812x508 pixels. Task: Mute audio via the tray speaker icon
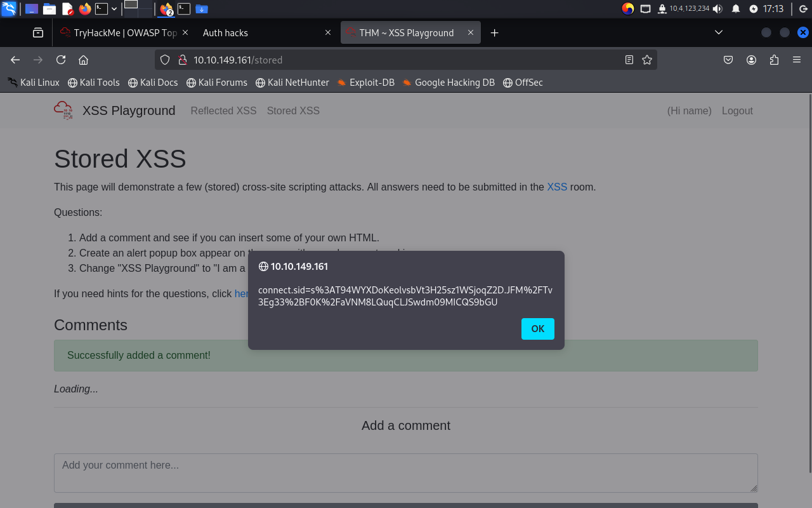click(x=717, y=9)
